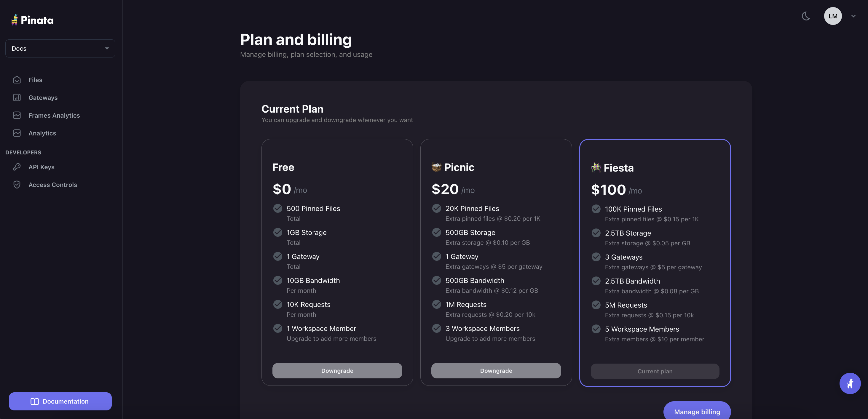This screenshot has height=419, width=868.
Task: Downgrade to the Picnic plan
Action: point(496,370)
